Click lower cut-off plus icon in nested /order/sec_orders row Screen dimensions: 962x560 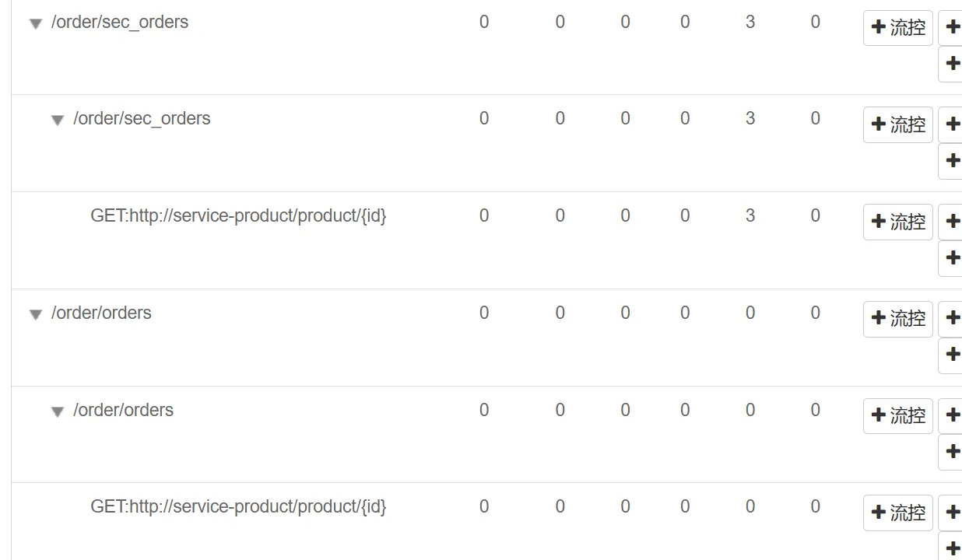tap(952, 161)
